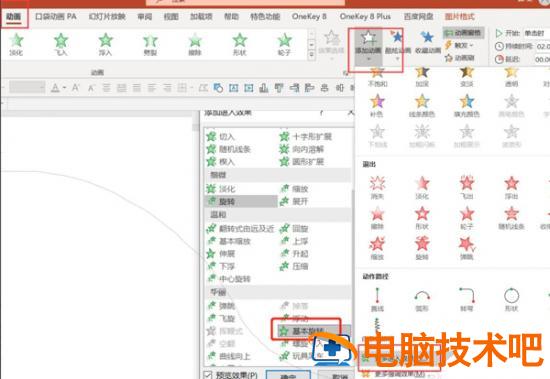Choose the 缩放 exit effect
The image size is (550, 379).
point(377,248)
